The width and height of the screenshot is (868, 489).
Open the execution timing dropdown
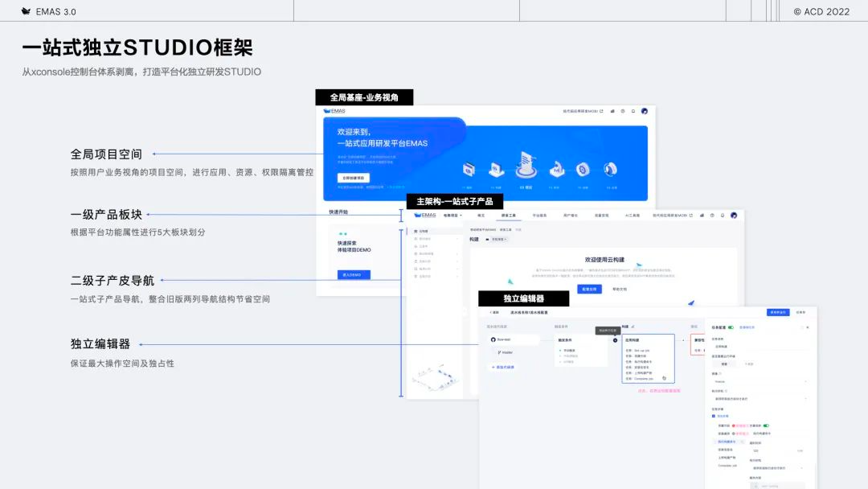click(759, 399)
